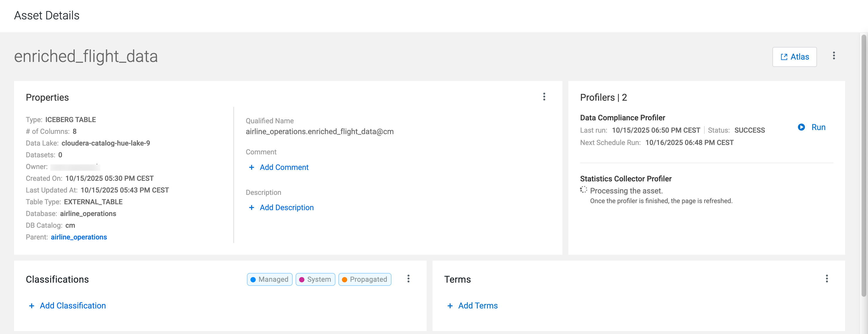This screenshot has height=334, width=868.
Task: Click the Run play icon
Action: [x=801, y=127]
